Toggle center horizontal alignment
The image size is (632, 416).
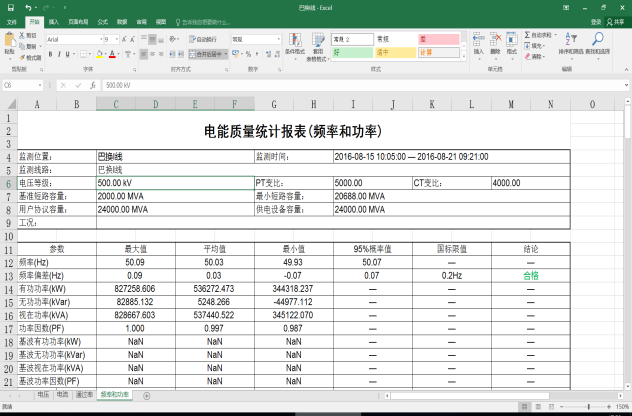[x=152, y=54]
